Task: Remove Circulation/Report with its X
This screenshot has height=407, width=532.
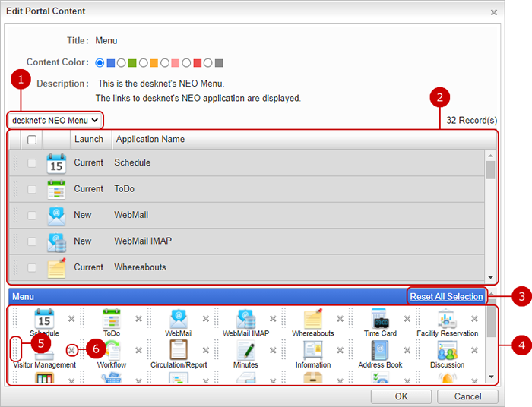Action: 206,350
